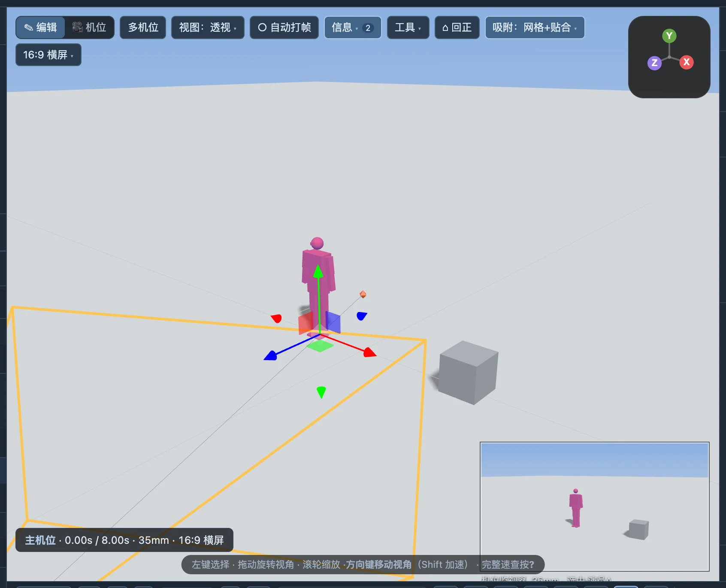The image size is (726, 588).
Task: Open the 信息 info dropdown
Action: coord(353,27)
